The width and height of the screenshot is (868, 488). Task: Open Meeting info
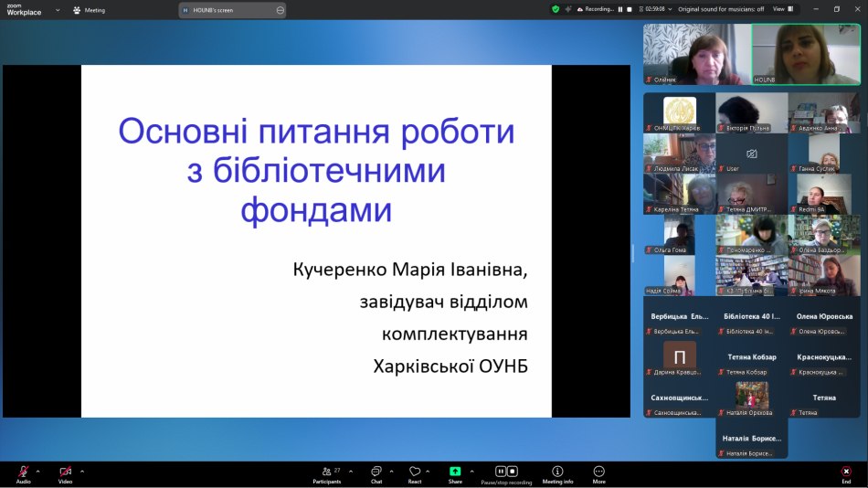point(557,472)
